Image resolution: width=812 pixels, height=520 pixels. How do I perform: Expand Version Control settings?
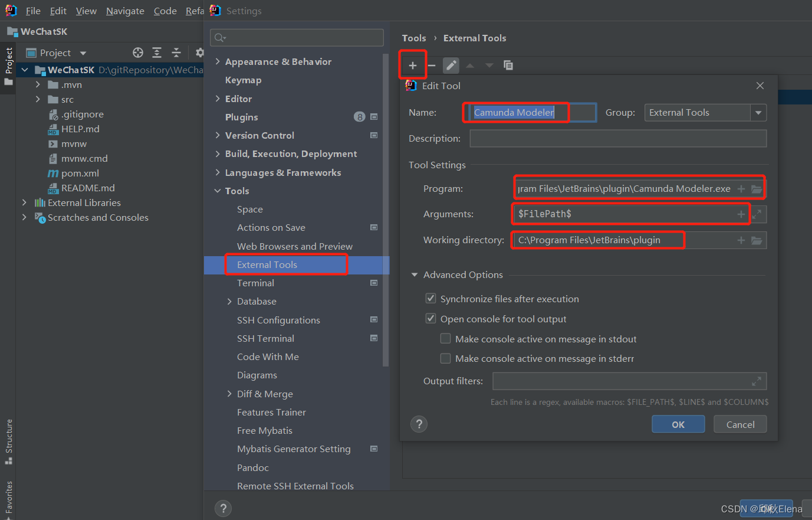(x=218, y=135)
